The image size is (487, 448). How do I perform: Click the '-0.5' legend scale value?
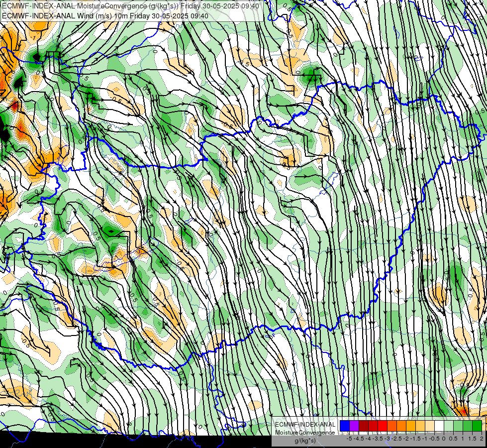[x=434, y=439]
